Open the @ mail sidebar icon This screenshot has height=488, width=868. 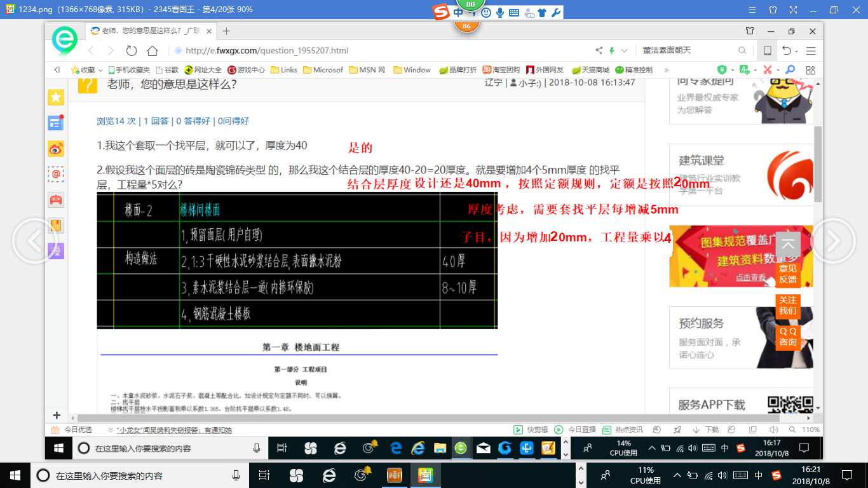click(56, 173)
